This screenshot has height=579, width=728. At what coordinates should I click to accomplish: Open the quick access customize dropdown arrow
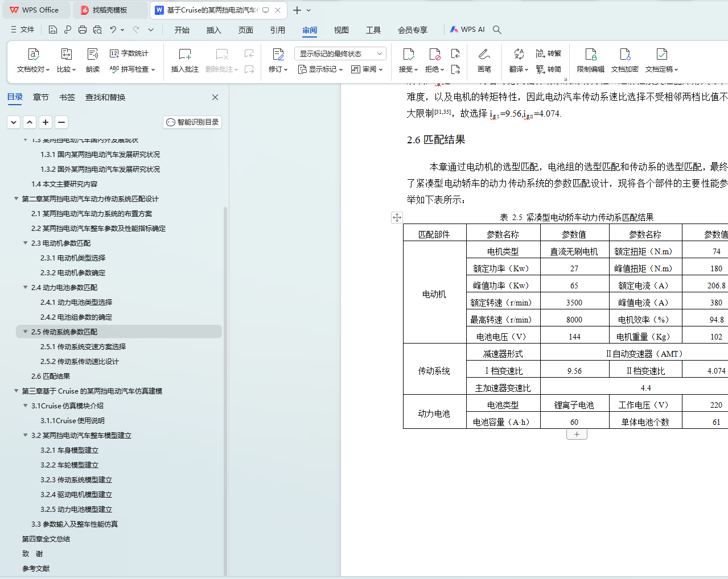(151, 30)
